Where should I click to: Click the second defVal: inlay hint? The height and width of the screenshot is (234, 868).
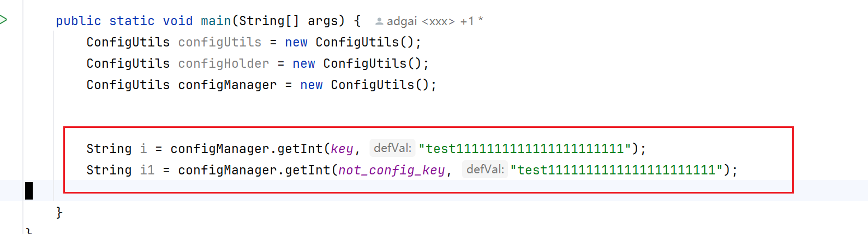[x=484, y=169]
